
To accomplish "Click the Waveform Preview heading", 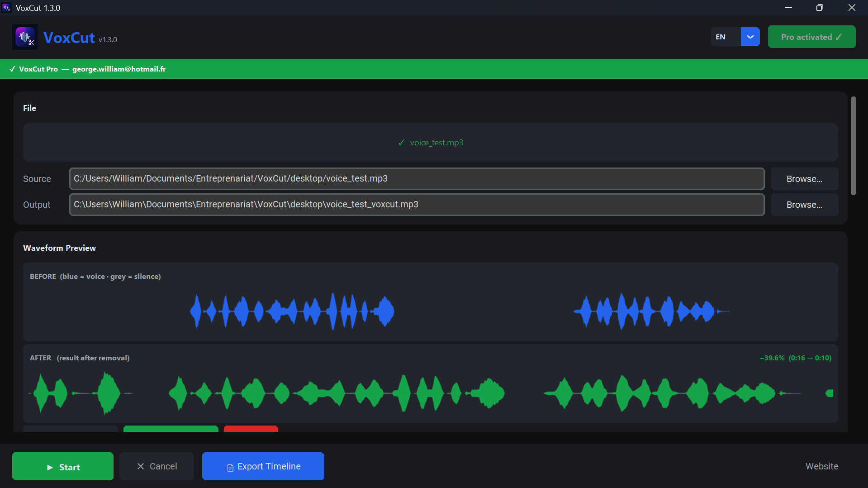I will [x=59, y=248].
